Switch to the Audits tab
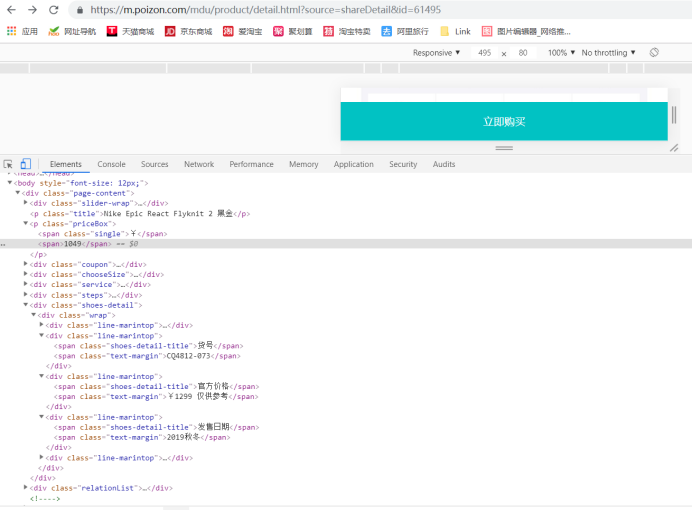 point(444,164)
